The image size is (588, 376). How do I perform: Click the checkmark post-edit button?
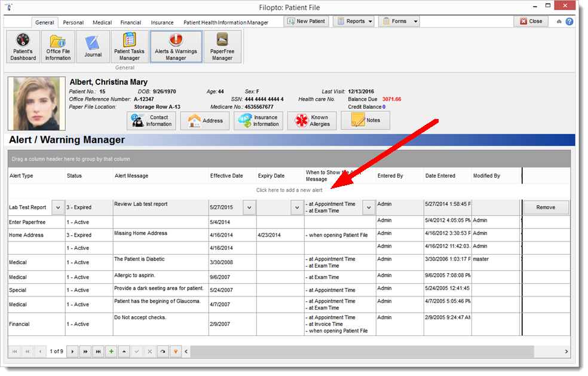click(137, 351)
